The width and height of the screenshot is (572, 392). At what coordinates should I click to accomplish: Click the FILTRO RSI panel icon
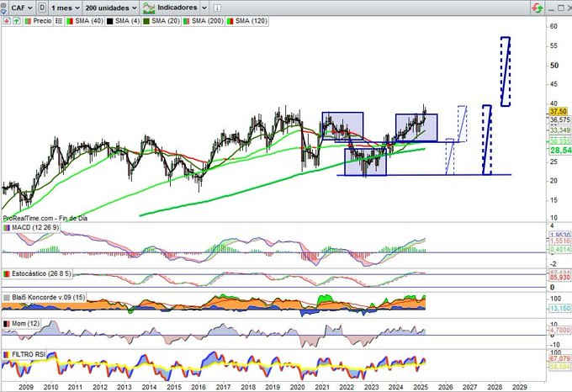point(7,354)
